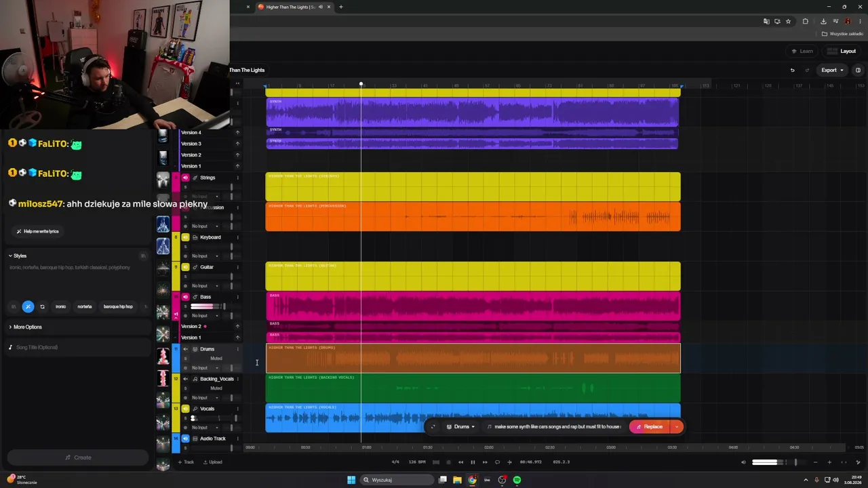Mute the Vocals track speaker icon
Screen dimensions: 868x488
click(185, 409)
